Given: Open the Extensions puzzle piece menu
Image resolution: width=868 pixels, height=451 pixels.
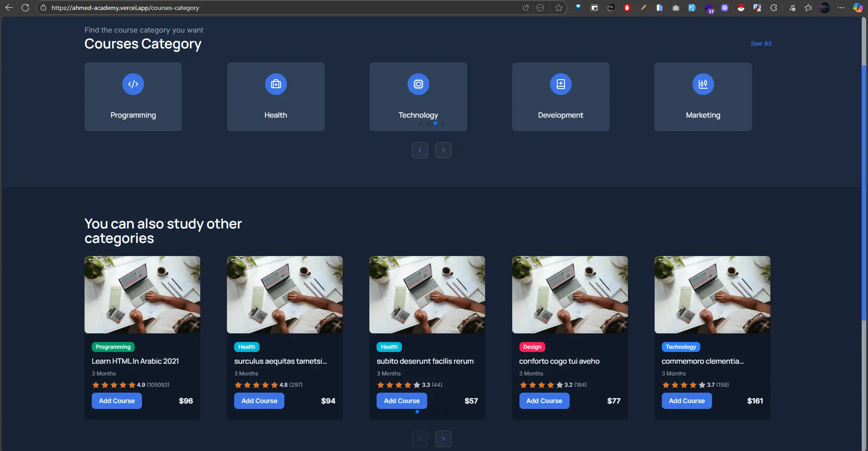Looking at the screenshot, I should point(774,8).
